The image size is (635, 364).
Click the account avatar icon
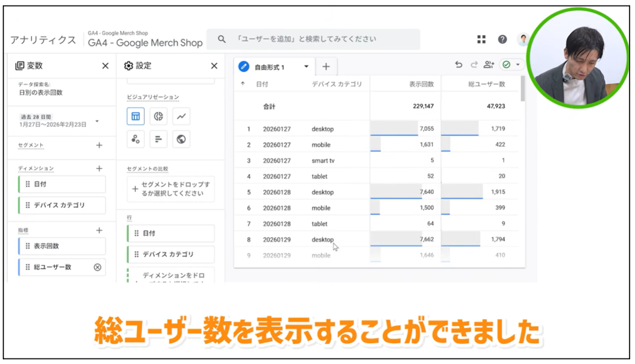523,39
